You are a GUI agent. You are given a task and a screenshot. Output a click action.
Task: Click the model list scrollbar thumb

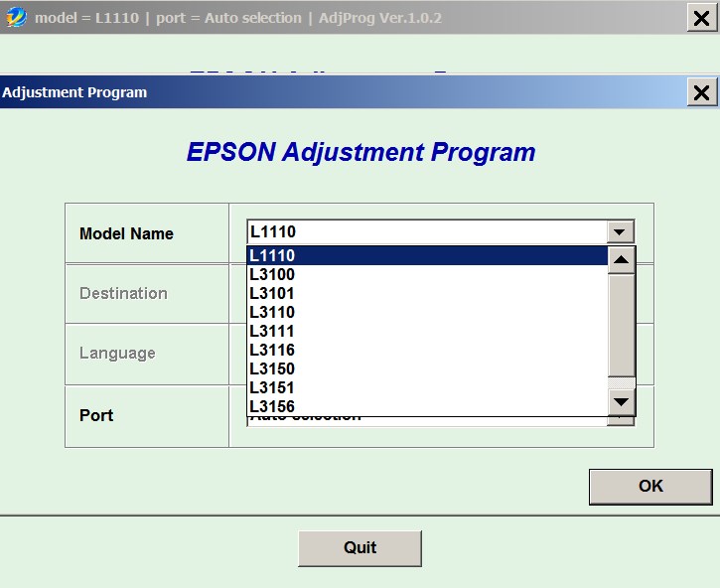point(622,325)
